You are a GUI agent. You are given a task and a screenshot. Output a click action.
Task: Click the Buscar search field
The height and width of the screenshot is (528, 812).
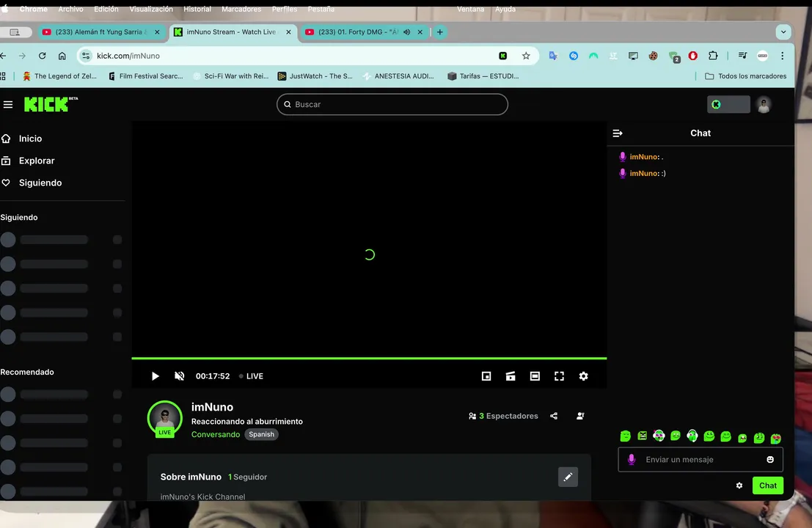392,104
